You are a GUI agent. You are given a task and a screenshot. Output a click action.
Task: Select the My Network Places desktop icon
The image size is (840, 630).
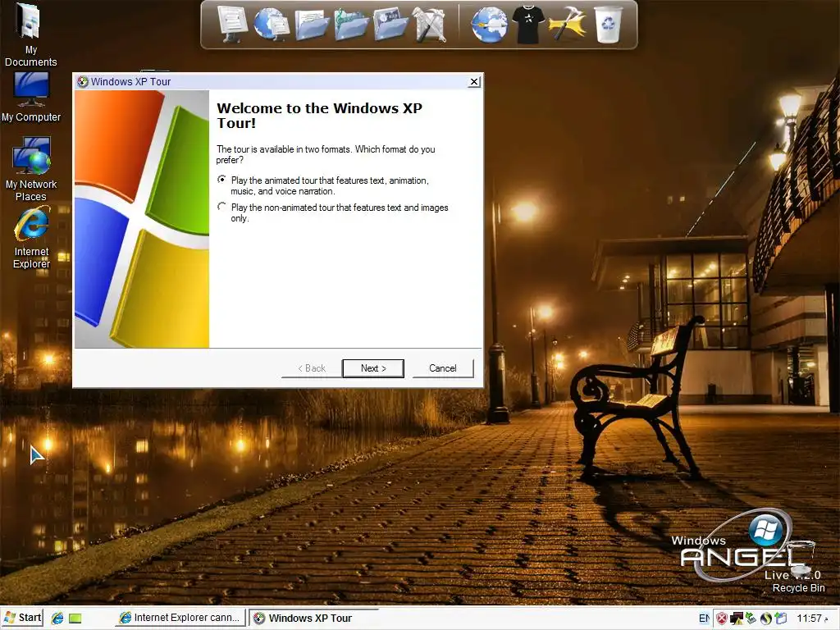tap(31, 169)
